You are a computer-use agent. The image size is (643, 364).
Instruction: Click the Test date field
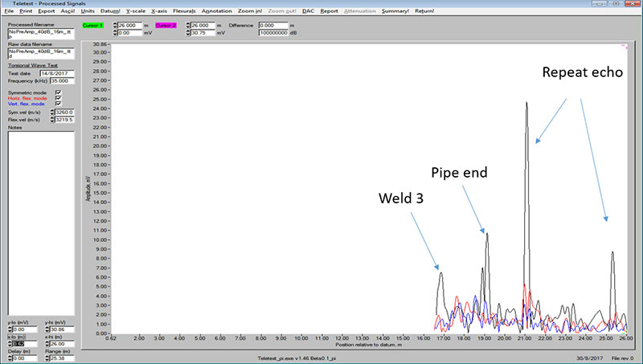tap(57, 73)
